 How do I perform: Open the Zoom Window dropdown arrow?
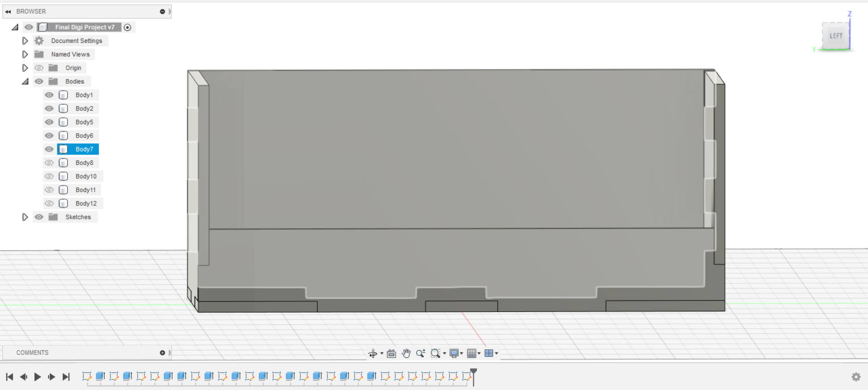click(x=444, y=353)
